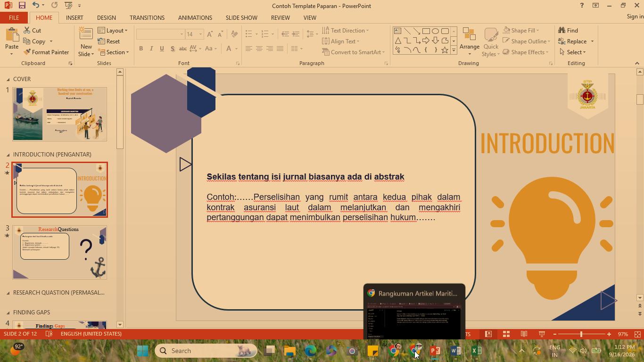The image size is (644, 362).
Task: Open Reading View from status bar
Action: tap(524, 334)
